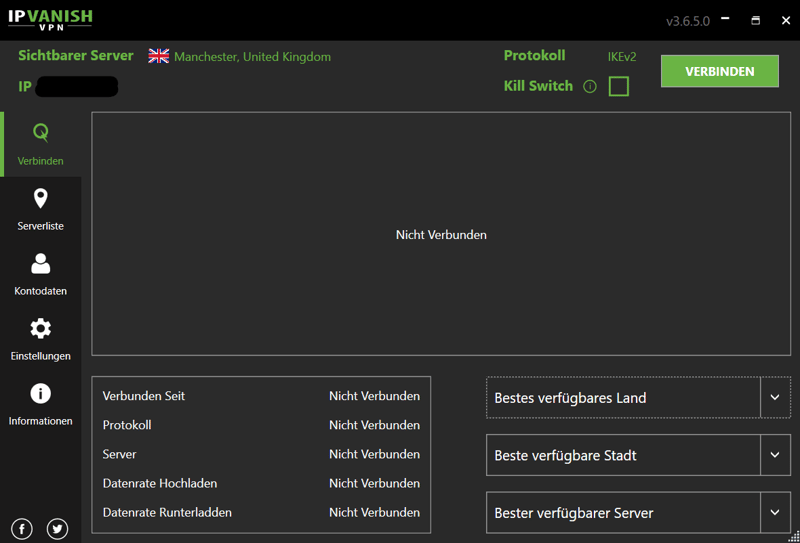The image size is (800, 543).
Task: Open the Facebook icon link
Action: coord(22,529)
